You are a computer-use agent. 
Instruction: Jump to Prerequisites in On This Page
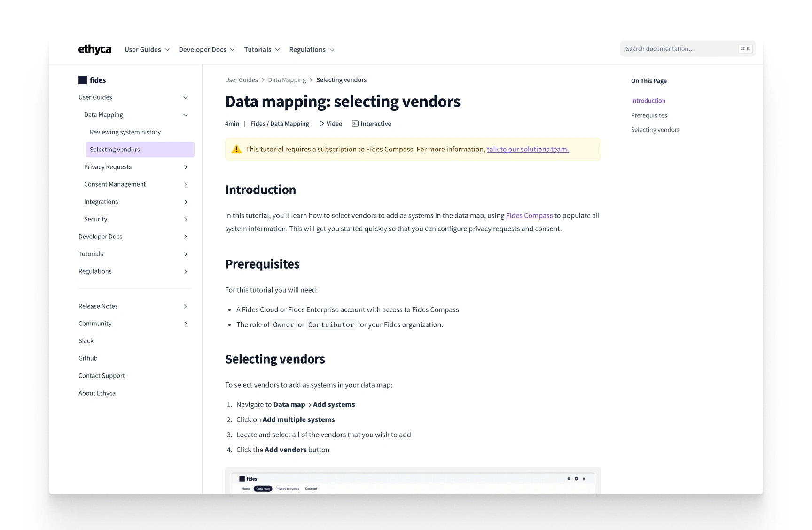coord(649,115)
